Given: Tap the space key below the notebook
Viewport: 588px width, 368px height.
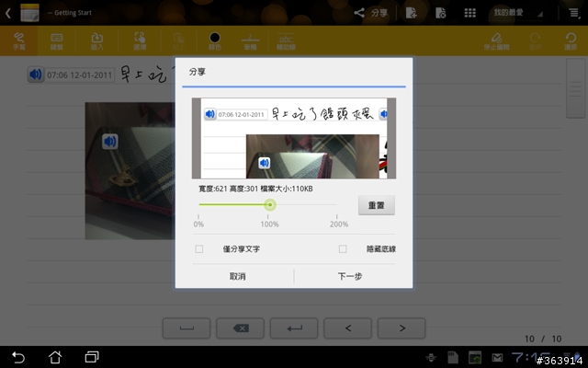Looking at the screenshot, I should click(x=187, y=328).
